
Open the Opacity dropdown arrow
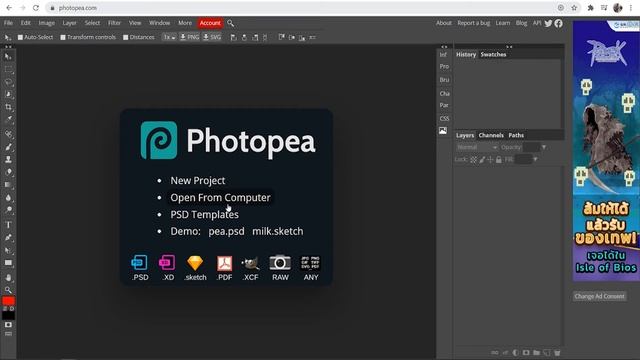point(544,147)
